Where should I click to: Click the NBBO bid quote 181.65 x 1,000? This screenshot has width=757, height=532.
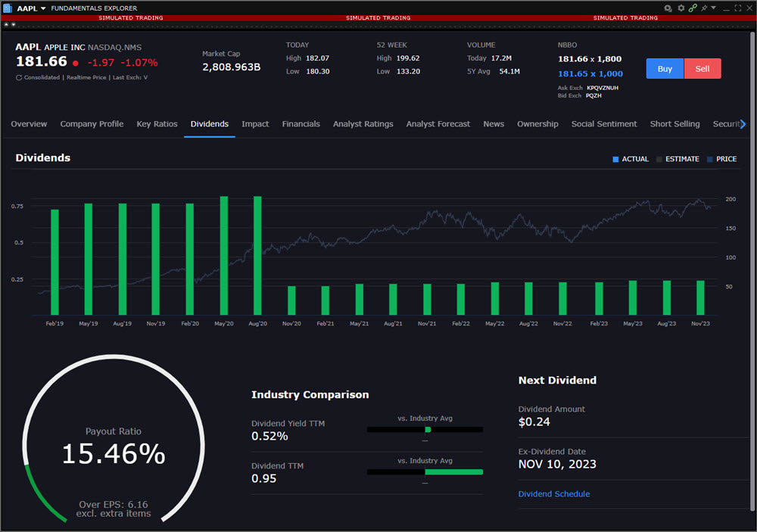click(590, 74)
